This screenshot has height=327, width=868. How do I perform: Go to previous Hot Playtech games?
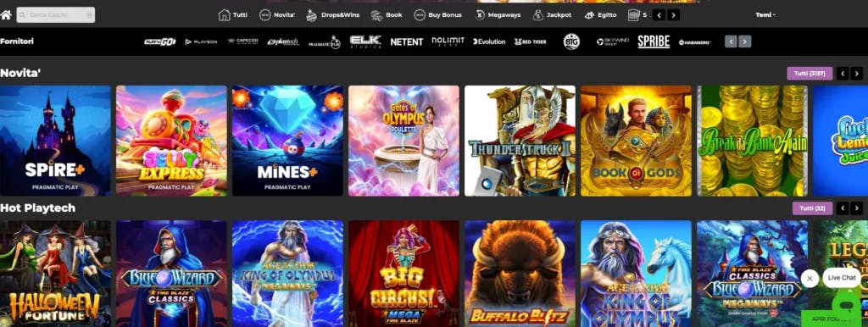[x=843, y=208]
